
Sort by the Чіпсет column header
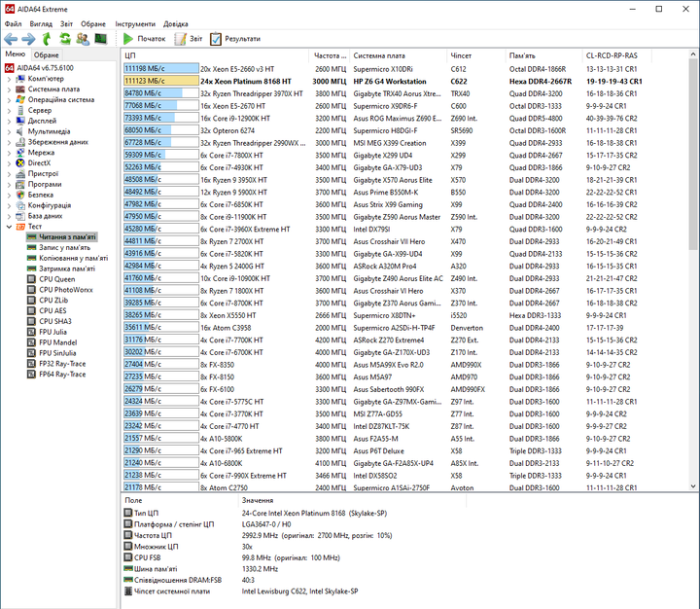pyautogui.click(x=475, y=55)
